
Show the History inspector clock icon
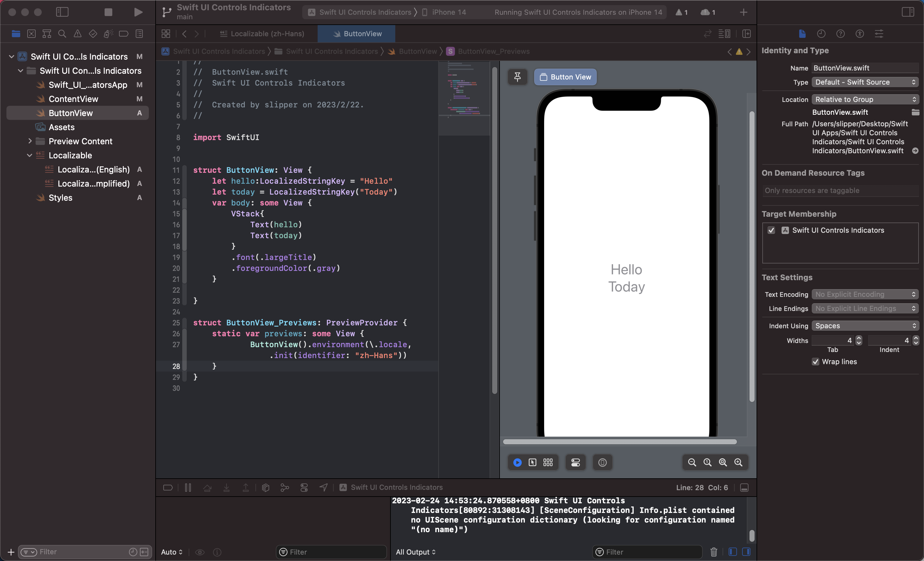(x=821, y=34)
